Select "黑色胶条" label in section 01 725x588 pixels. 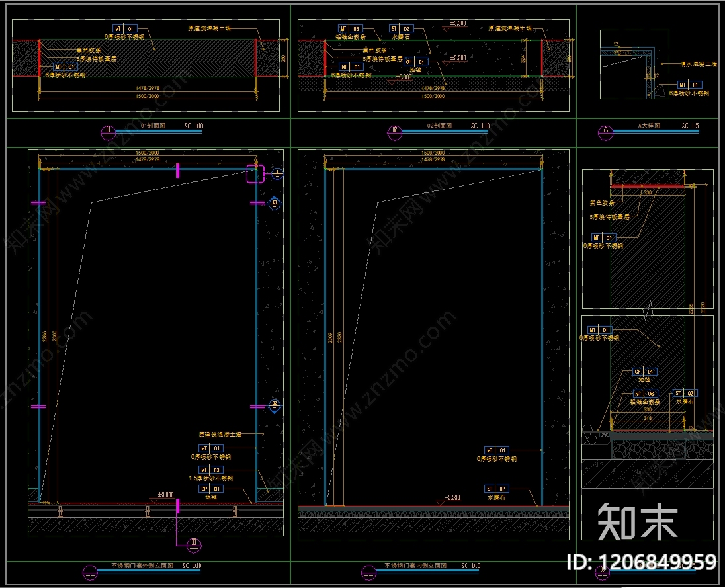pos(89,50)
